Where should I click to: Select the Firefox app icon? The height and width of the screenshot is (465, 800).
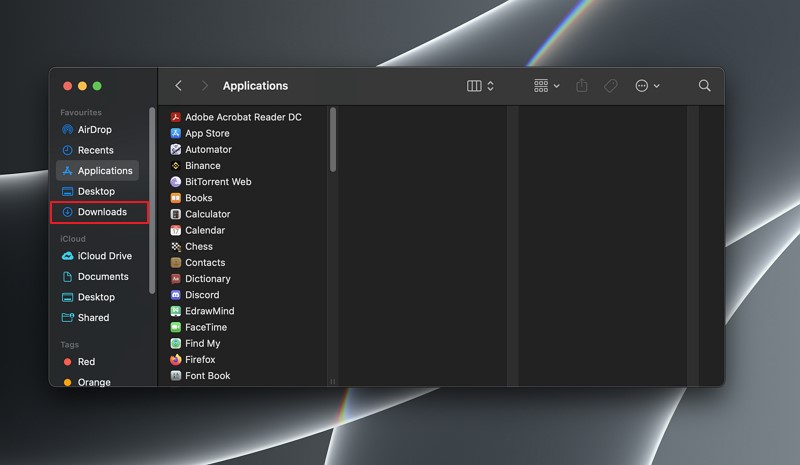(176, 359)
